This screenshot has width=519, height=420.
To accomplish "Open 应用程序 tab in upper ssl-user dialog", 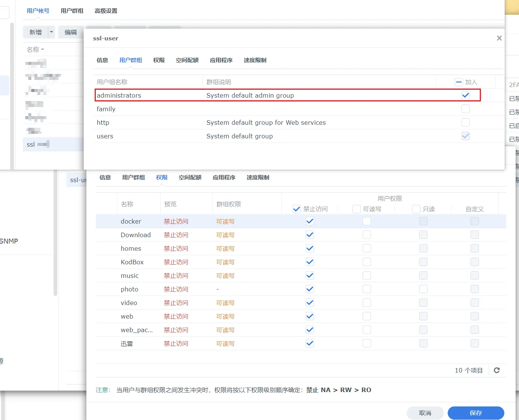I will point(221,60).
